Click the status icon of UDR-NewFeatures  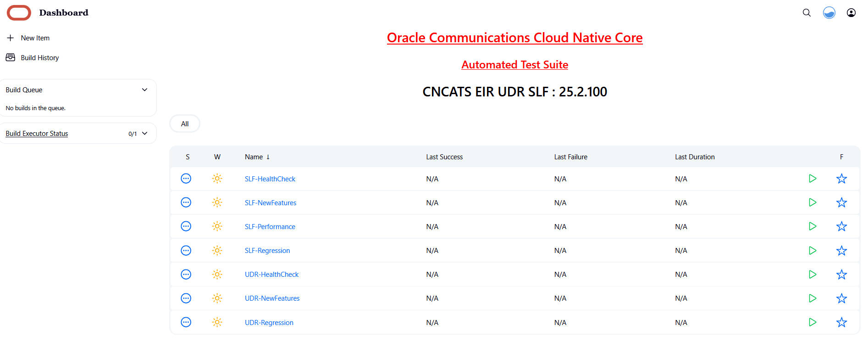click(186, 298)
